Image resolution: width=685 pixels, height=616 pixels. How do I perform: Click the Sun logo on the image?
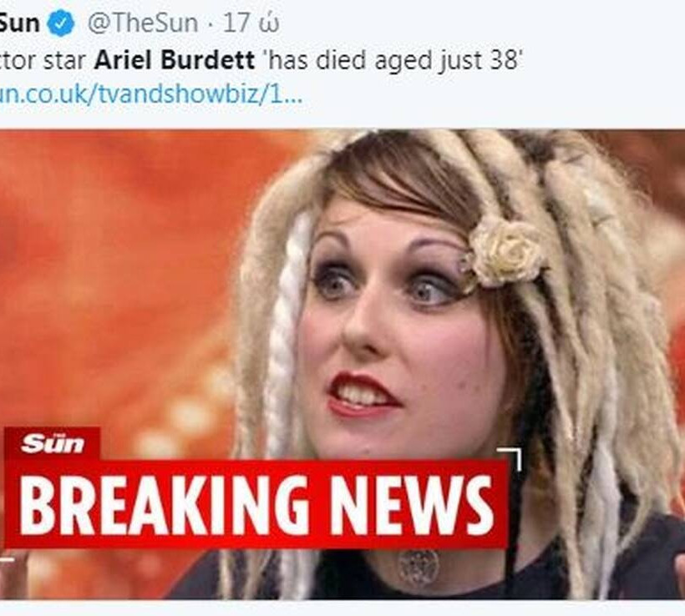click(x=53, y=443)
